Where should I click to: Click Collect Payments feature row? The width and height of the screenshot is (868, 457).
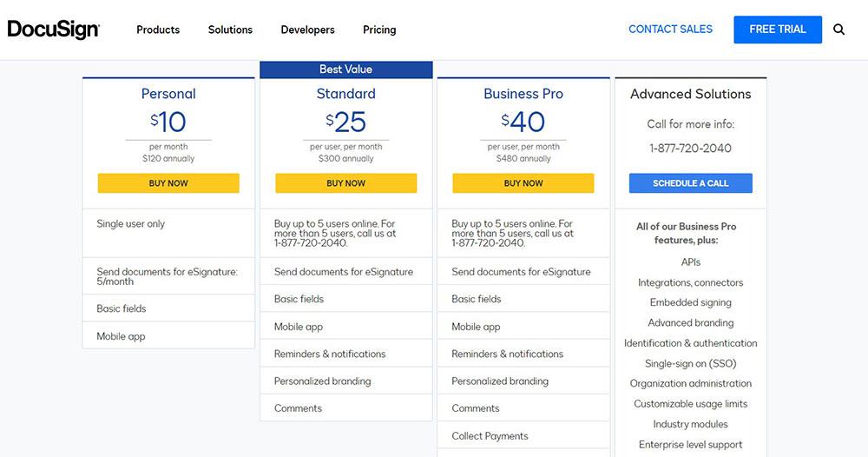[523, 436]
